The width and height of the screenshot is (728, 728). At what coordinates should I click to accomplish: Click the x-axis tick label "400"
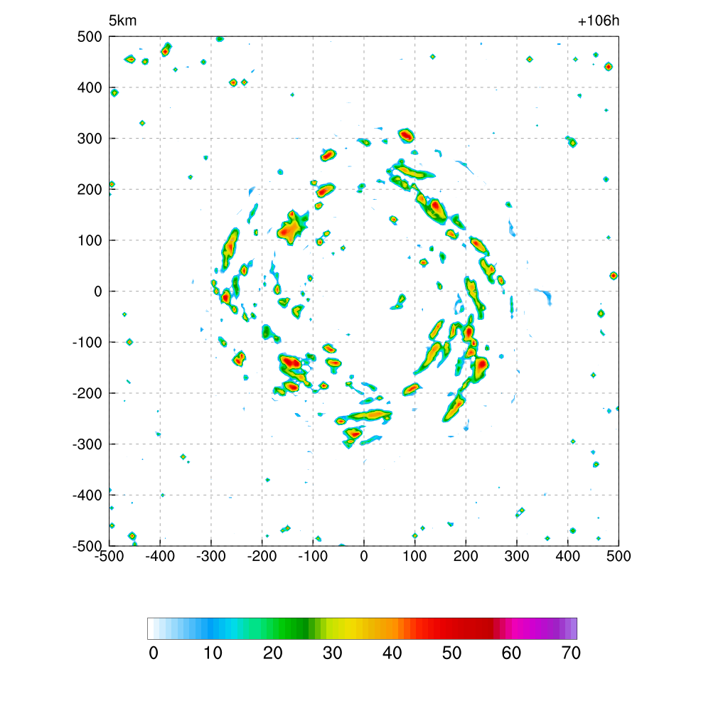568,556
